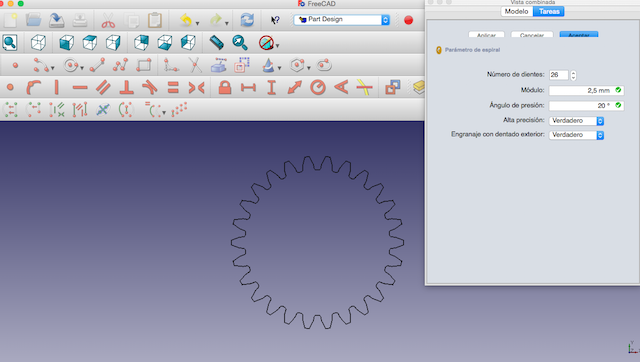Click the Parámetro de espiral header
Image resolution: width=640 pixels, height=362 pixels.
472,50
